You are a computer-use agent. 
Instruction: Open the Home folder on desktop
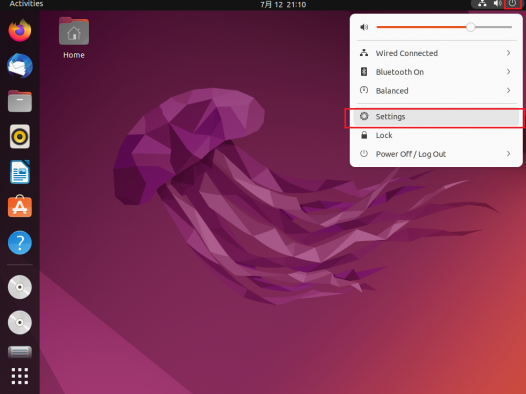pyautogui.click(x=74, y=31)
